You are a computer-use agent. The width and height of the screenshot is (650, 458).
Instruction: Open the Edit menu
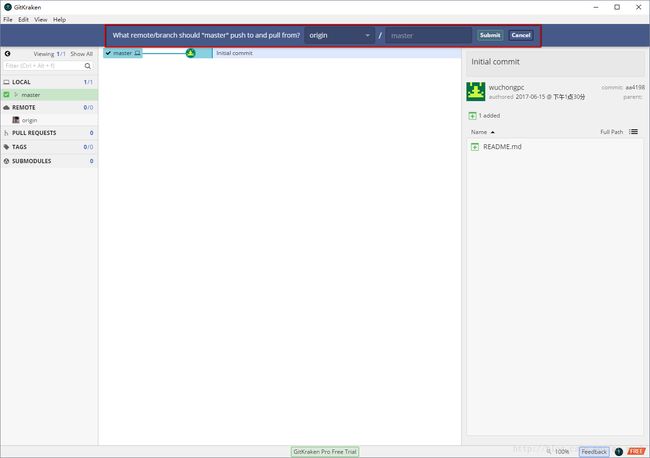[x=23, y=19]
